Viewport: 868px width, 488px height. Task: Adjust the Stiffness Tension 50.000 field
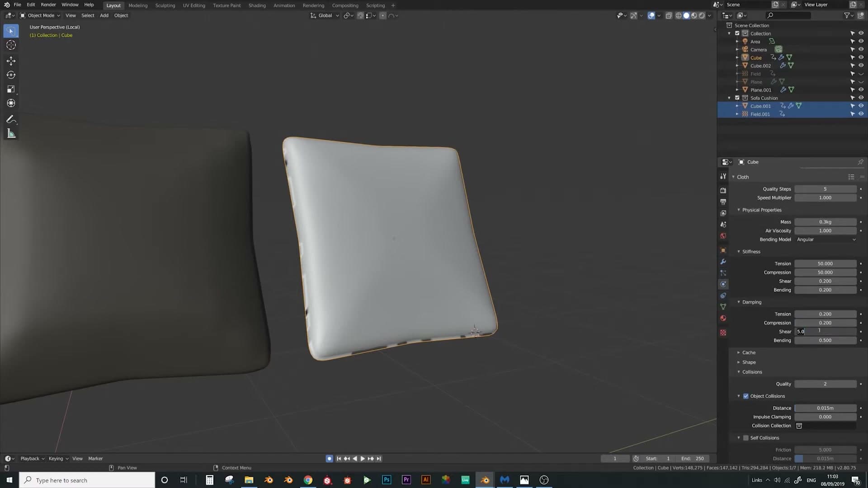tap(826, 263)
